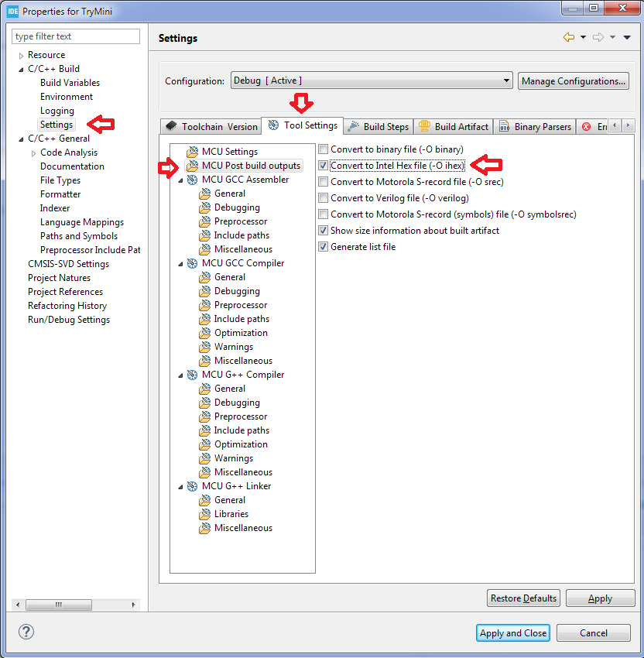This screenshot has height=658, width=644.
Task: Disable Generate list file
Action: [323, 246]
